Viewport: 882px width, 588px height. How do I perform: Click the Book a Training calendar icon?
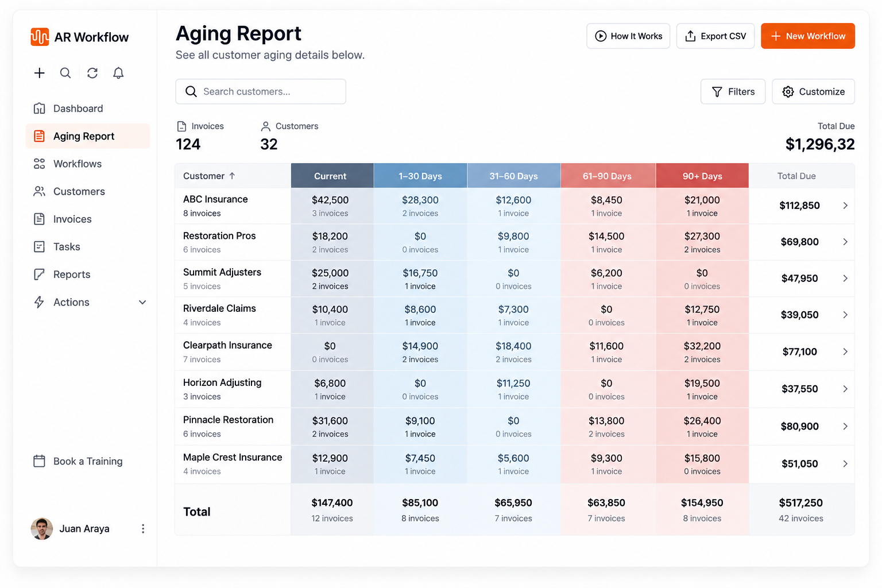39,461
